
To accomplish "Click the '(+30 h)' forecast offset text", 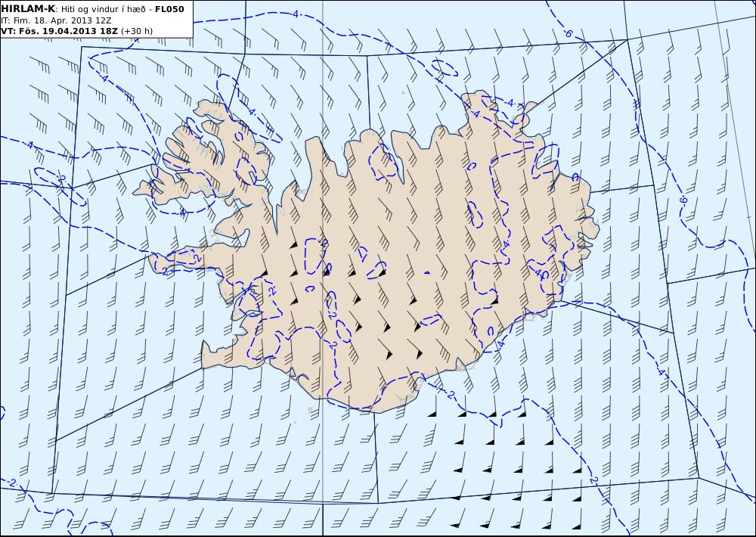I will 137,31.
